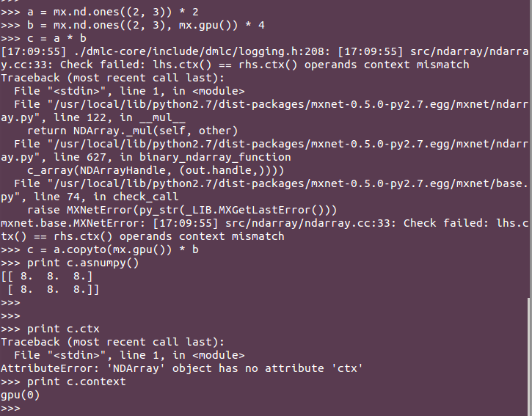The image size is (532, 416).
Task: Click the 'print c.context' command line
Action: coord(63,382)
